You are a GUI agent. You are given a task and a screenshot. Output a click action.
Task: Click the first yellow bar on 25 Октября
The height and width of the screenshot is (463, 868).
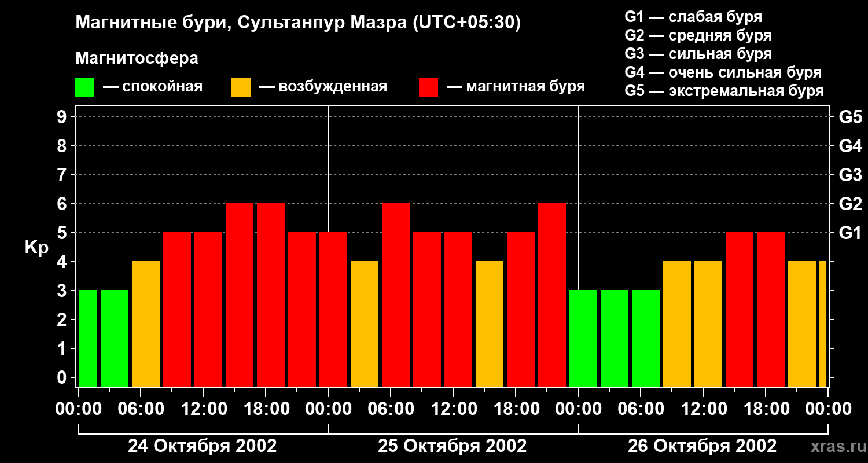[x=365, y=324]
